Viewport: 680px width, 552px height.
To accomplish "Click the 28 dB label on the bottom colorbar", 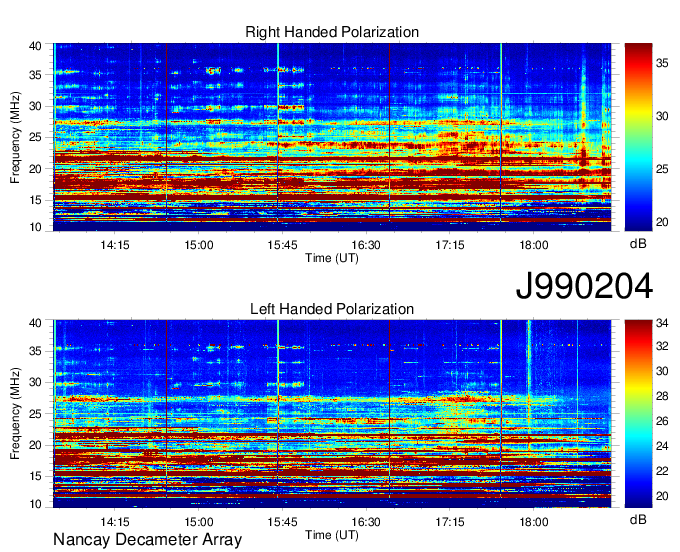I will tap(662, 396).
